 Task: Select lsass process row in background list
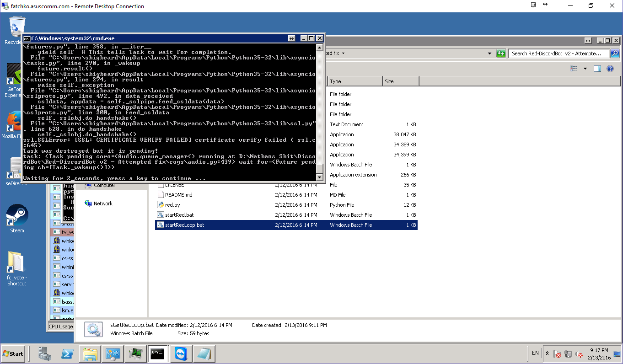pos(62,302)
